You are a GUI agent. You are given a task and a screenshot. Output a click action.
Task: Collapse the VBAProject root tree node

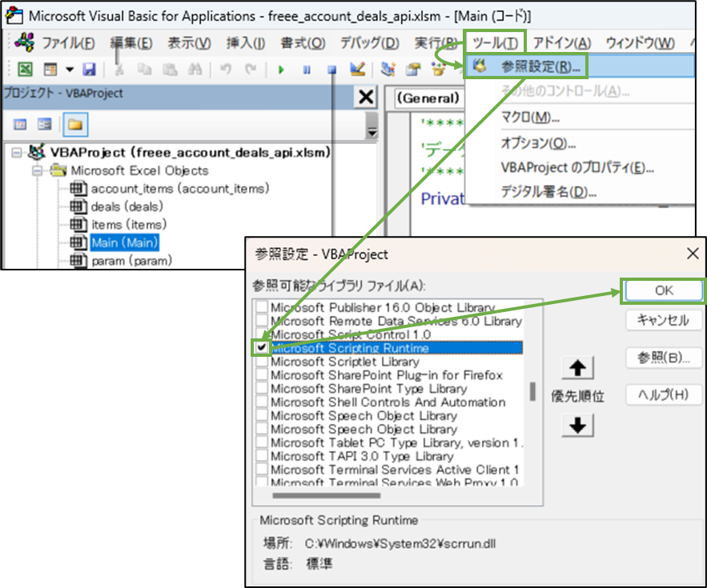point(17,153)
